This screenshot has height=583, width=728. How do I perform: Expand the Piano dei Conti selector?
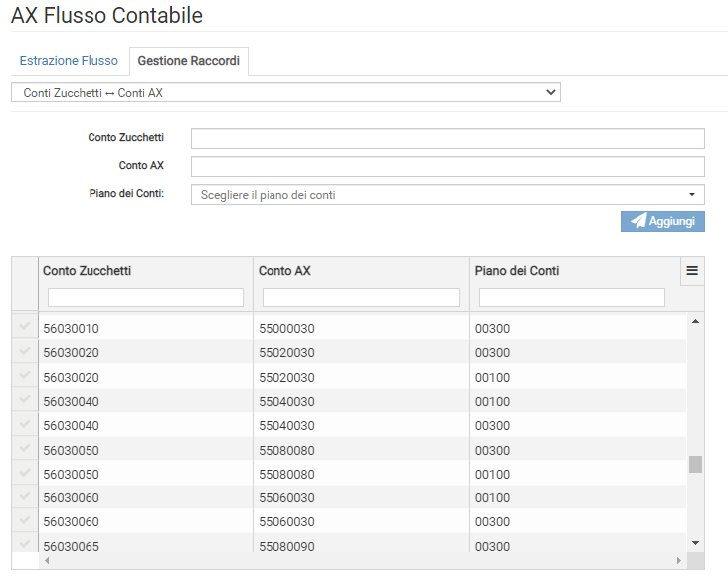448,195
